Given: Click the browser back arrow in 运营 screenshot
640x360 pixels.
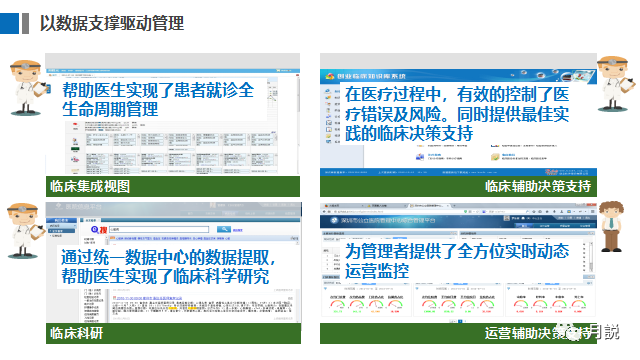Looking at the screenshot, I should point(325,212).
